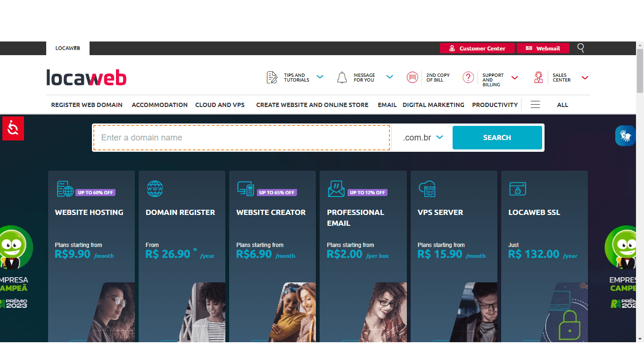
Task: Click the Sales Center link text
Action: 561,78
